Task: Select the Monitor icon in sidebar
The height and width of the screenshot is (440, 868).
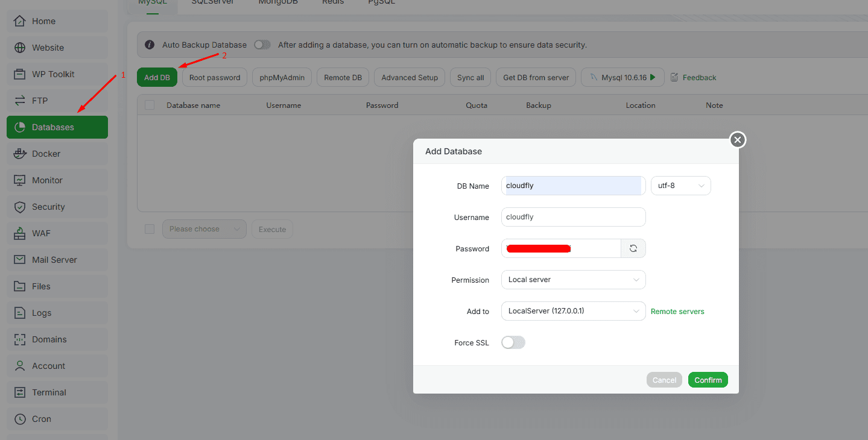Action: (20, 180)
